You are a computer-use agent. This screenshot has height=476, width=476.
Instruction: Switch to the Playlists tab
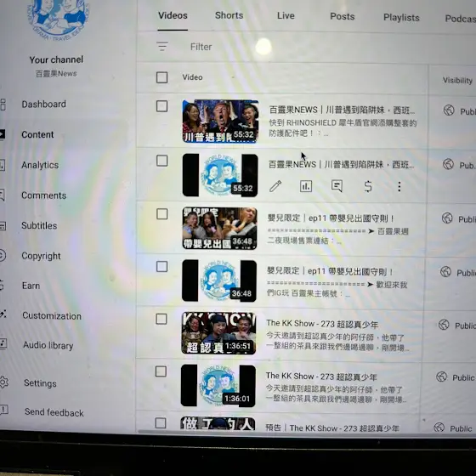[401, 18]
